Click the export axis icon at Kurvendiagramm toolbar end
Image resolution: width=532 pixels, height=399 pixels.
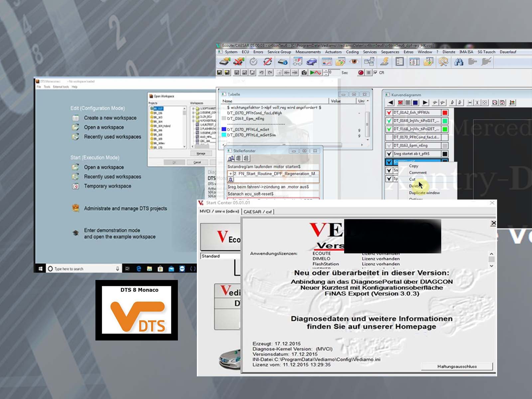[x=512, y=103]
